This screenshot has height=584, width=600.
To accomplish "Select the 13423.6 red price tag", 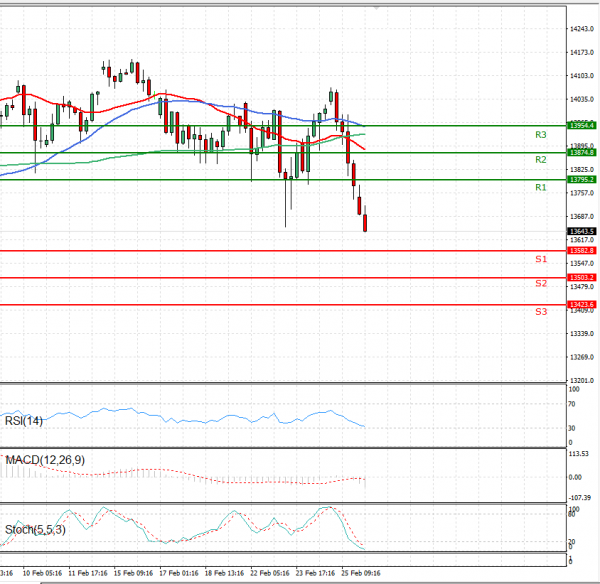I will 581,304.
